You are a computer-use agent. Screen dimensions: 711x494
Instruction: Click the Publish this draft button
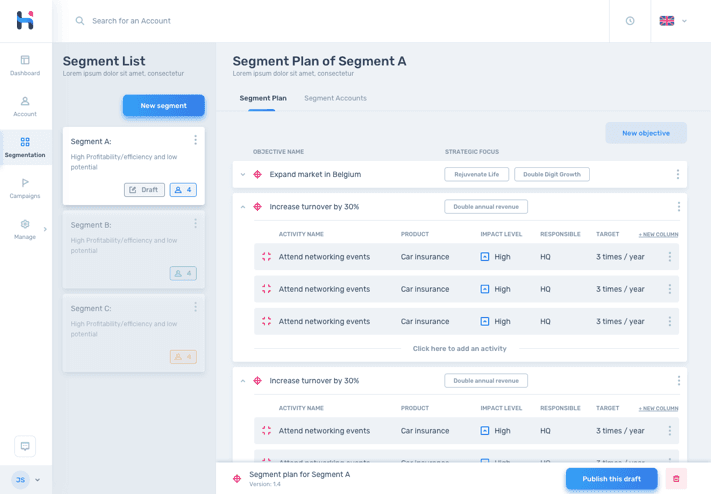tap(612, 479)
